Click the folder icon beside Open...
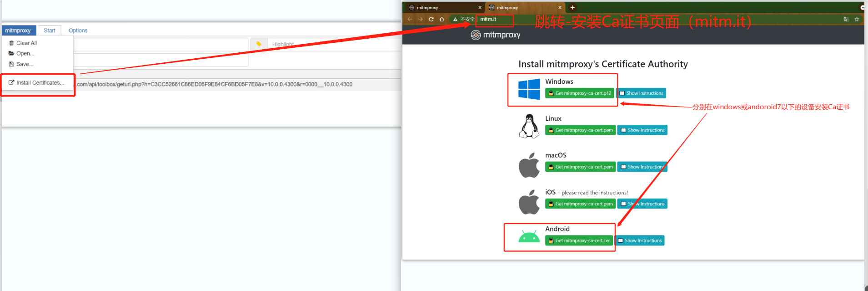The image size is (868, 291). [11, 53]
